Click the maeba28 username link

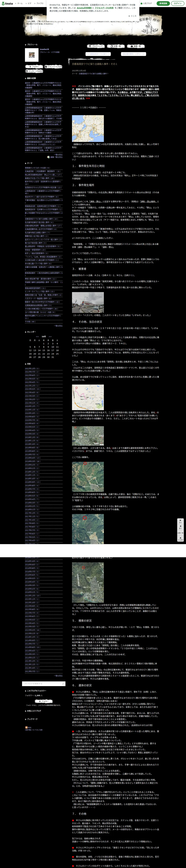45,49
